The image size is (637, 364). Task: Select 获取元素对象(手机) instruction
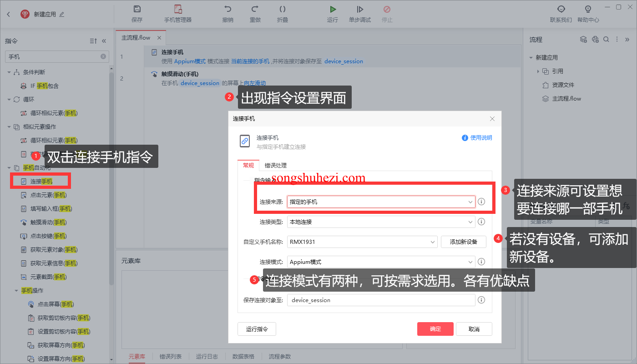pos(54,249)
